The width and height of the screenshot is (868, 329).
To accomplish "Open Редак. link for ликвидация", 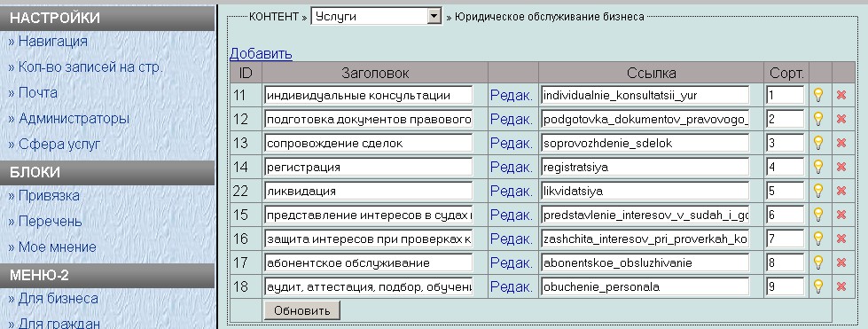I will pos(512,191).
